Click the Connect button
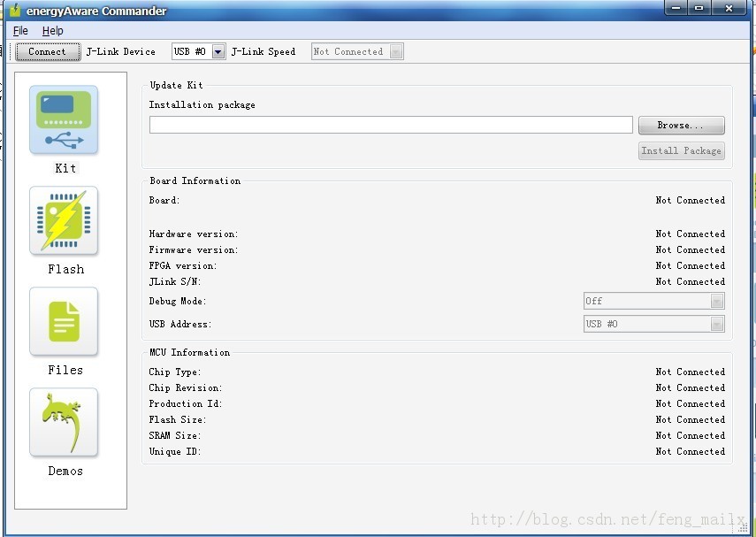Screen dimensions: 756x537 coord(47,51)
